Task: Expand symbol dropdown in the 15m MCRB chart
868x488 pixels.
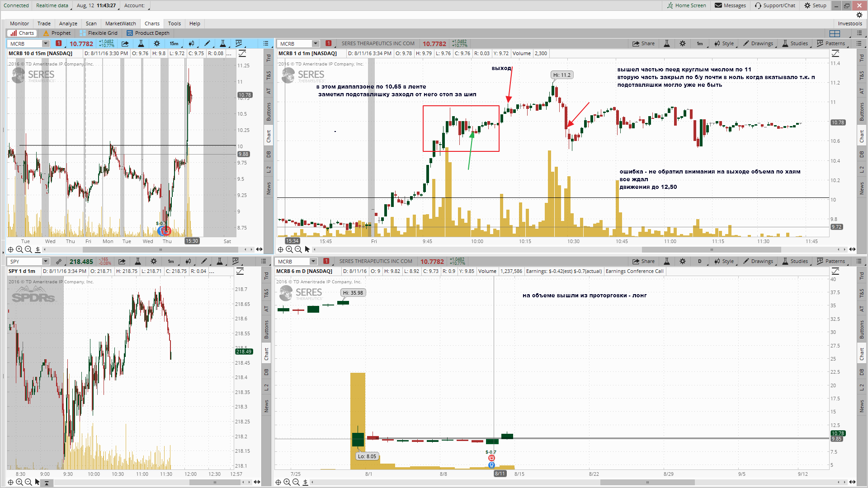Action: pyautogui.click(x=46, y=44)
